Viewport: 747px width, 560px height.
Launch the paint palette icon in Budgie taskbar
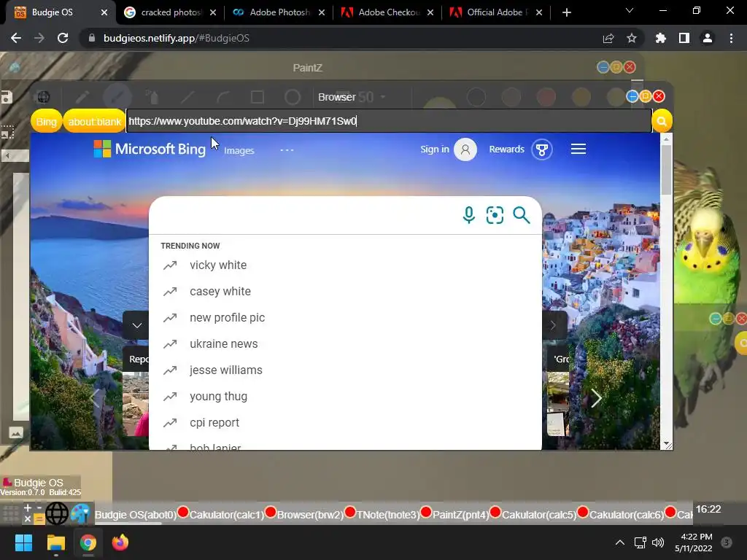80,514
